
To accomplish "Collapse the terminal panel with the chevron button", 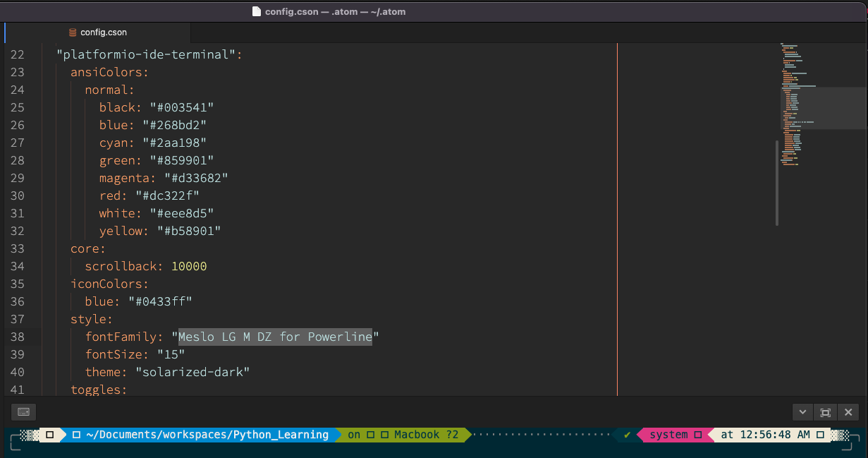I will pos(802,411).
